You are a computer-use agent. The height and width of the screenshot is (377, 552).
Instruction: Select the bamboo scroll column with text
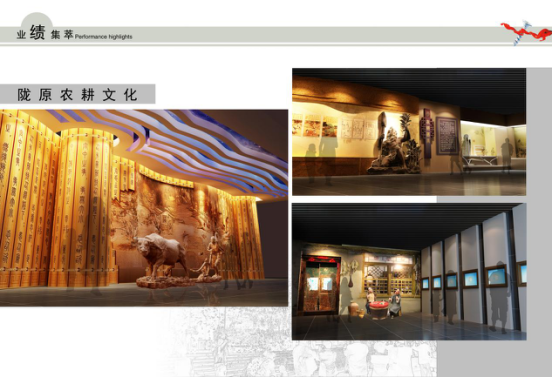tap(82, 208)
